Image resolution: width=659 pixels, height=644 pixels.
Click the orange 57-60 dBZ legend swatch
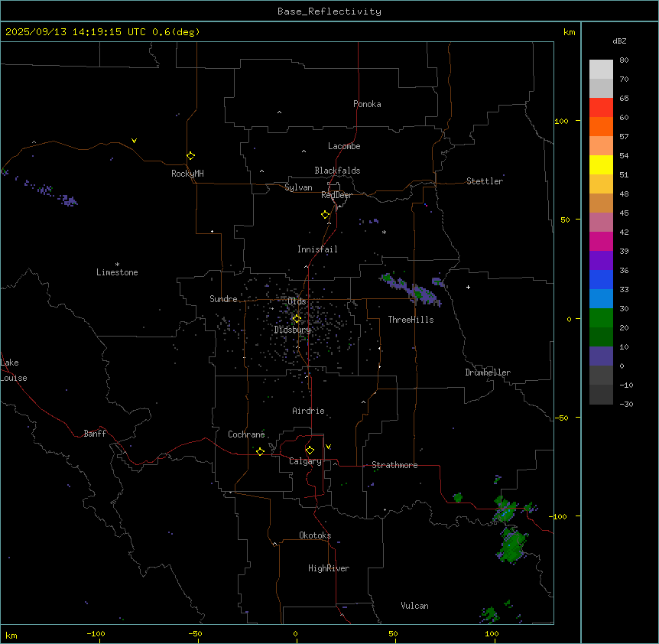click(601, 126)
